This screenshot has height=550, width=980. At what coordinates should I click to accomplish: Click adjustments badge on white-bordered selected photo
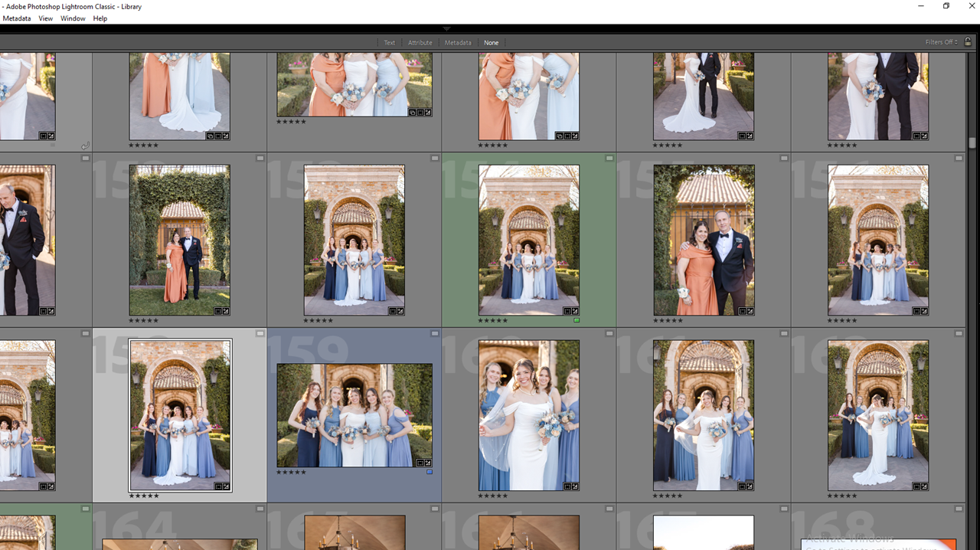point(226,486)
